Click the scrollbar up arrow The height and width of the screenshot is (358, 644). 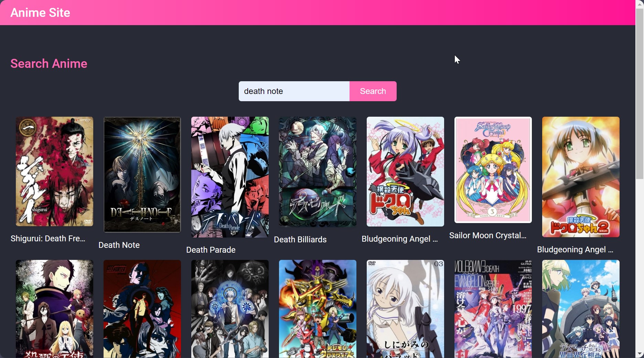pos(640,4)
